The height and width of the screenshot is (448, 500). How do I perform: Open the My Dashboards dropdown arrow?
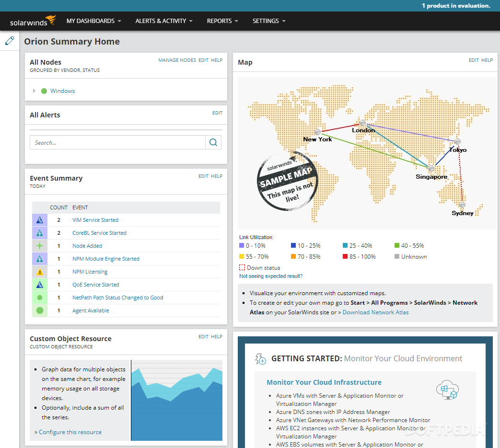click(x=119, y=21)
